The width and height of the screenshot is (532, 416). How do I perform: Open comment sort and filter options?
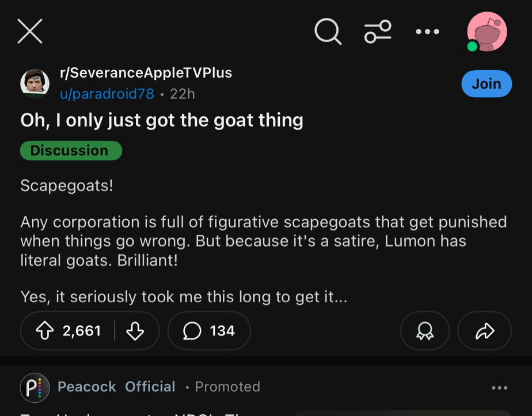pyautogui.click(x=378, y=31)
